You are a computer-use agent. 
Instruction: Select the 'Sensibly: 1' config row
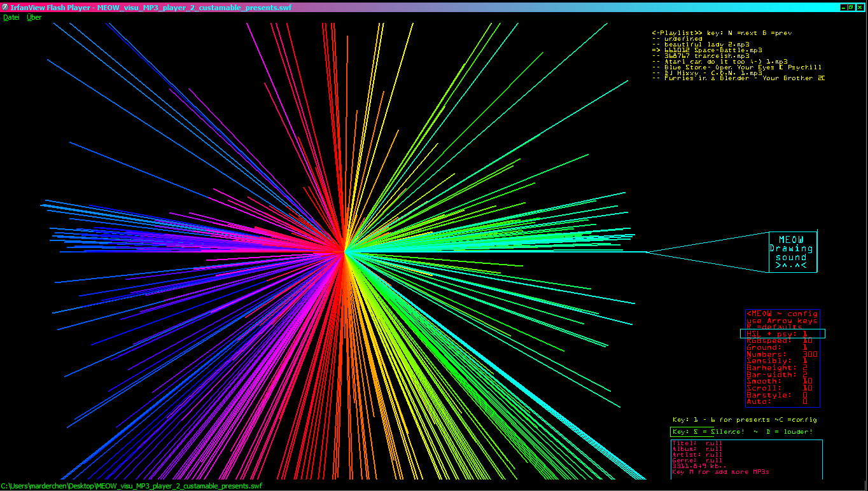pyautogui.click(x=777, y=361)
